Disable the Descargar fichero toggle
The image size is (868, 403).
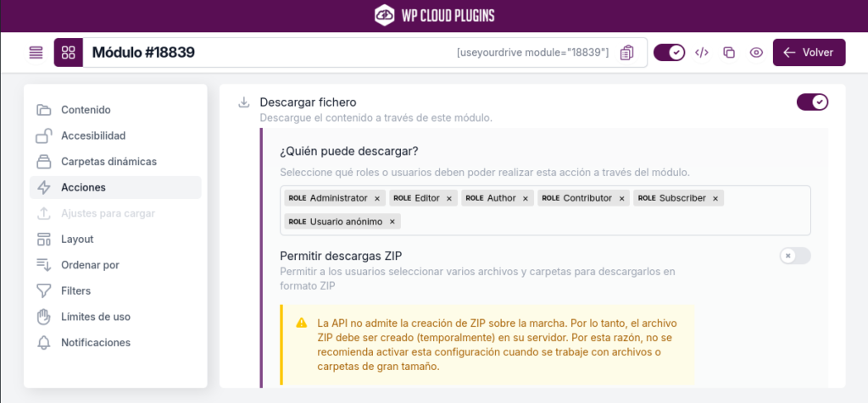pos(812,102)
